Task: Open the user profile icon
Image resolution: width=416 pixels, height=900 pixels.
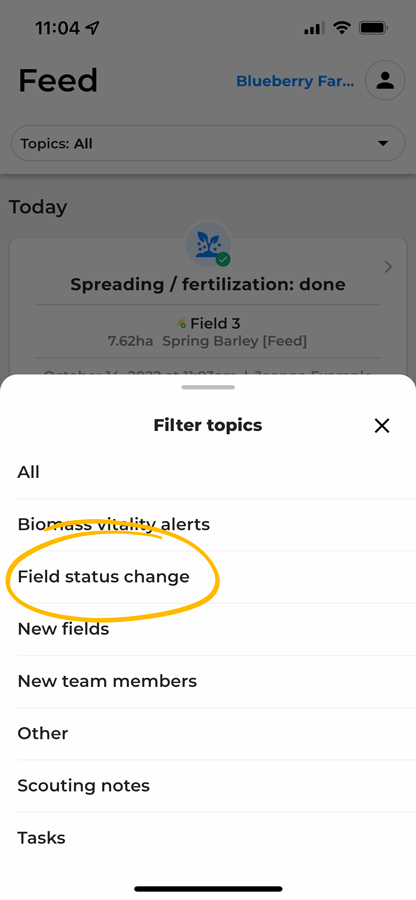Action: [x=385, y=80]
